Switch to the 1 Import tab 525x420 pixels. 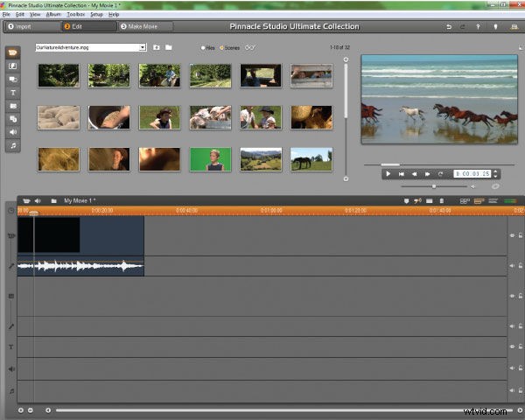(32, 26)
